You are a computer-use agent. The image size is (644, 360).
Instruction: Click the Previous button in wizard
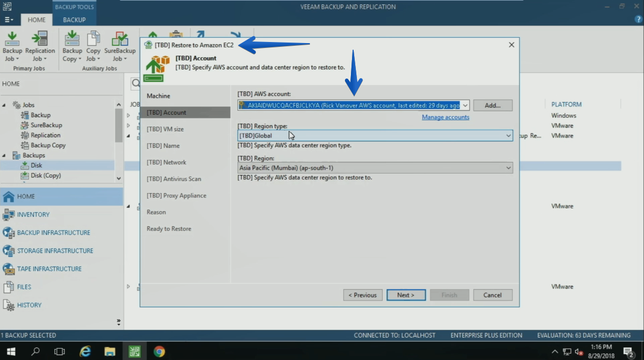point(363,295)
